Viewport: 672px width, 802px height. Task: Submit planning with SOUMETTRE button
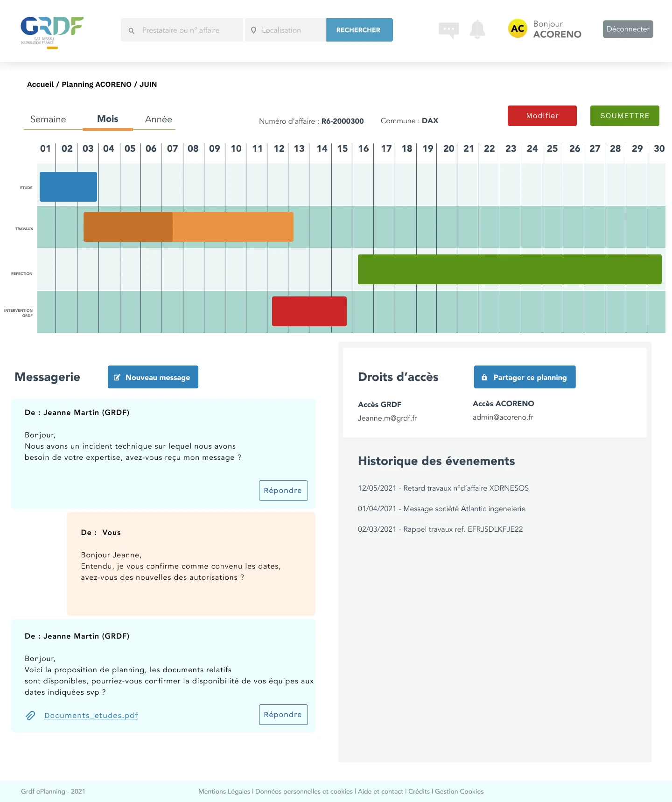tap(625, 116)
